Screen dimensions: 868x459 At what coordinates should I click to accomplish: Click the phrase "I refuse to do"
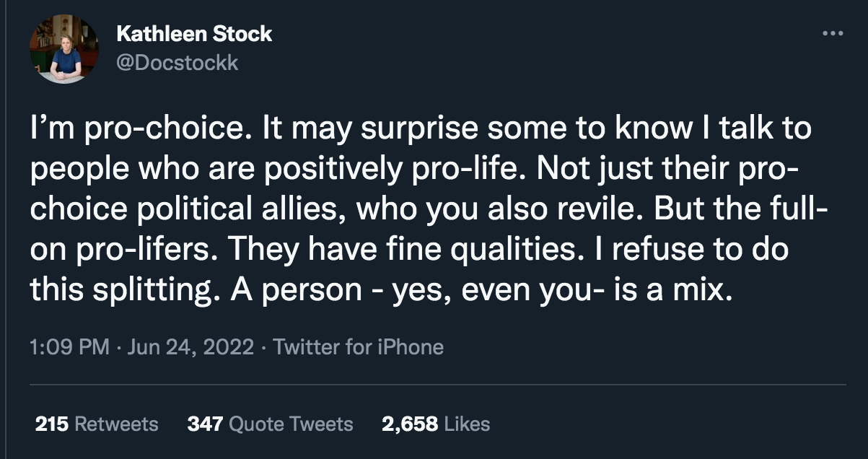tap(691, 250)
